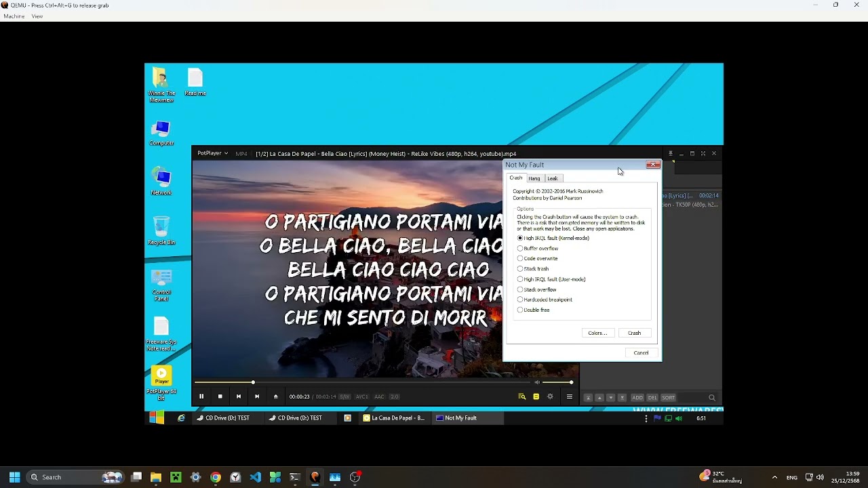Screen dimensions: 868x488
Task: Select the Stack trash option
Action: point(533,269)
